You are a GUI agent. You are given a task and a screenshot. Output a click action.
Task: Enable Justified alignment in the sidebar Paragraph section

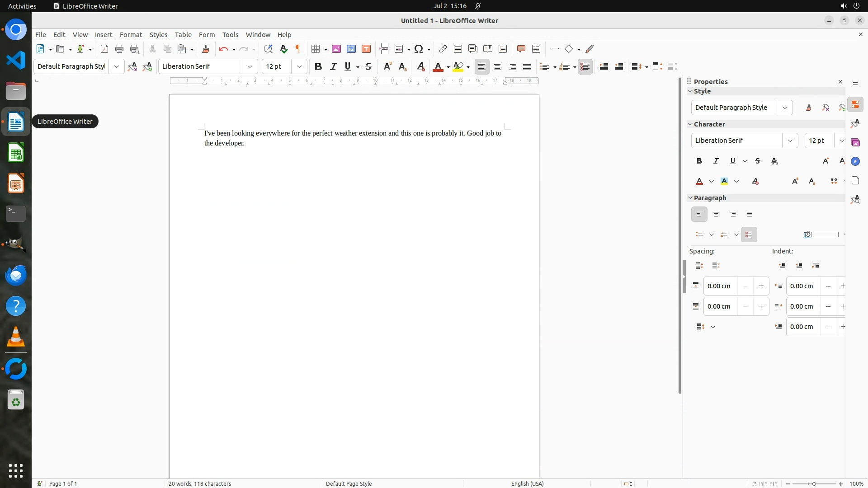pyautogui.click(x=750, y=214)
